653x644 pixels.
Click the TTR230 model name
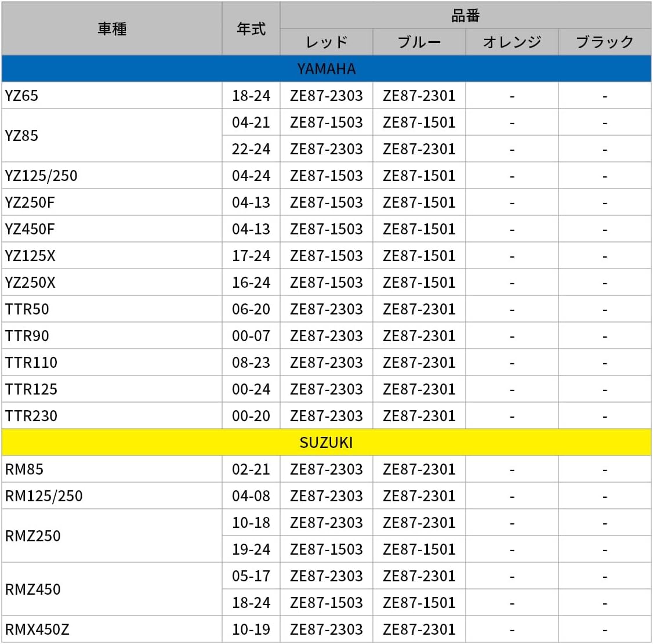(31, 416)
